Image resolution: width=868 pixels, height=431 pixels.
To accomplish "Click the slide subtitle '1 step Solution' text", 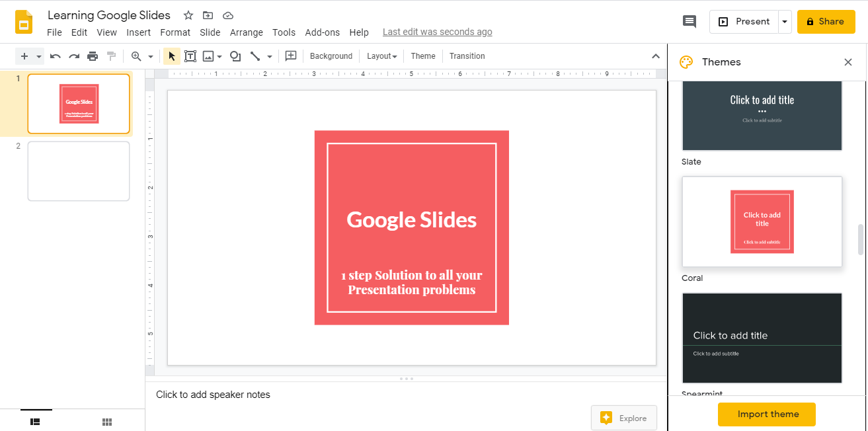I will point(412,282).
